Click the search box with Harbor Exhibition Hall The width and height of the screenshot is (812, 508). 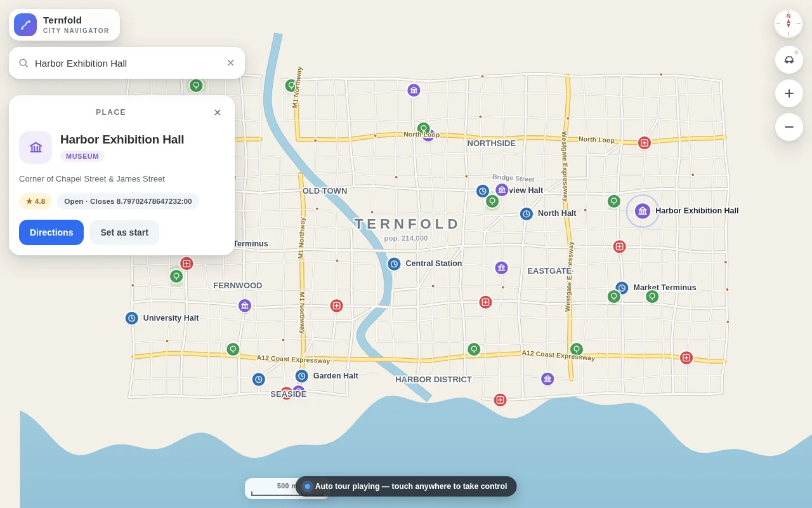click(127, 63)
